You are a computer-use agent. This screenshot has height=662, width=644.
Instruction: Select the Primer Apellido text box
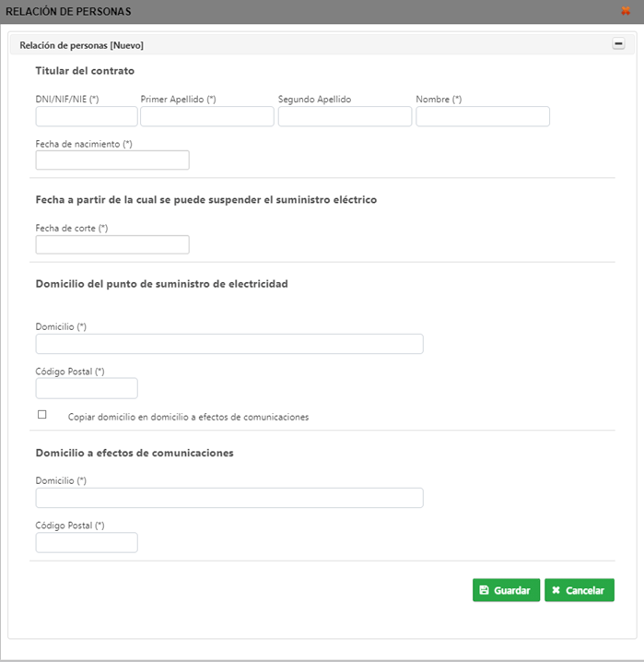(x=207, y=116)
